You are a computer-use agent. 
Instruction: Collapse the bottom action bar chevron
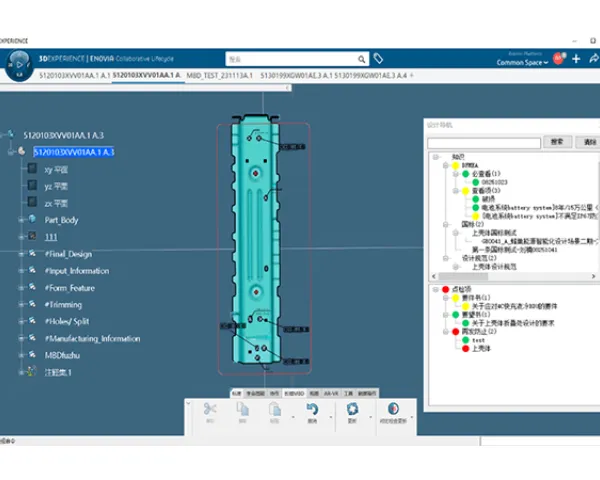point(188,403)
